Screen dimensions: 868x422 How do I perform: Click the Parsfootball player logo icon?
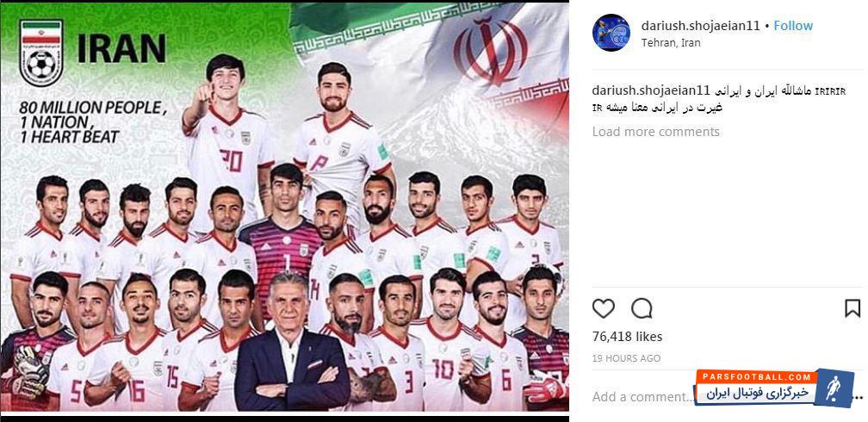(834, 388)
